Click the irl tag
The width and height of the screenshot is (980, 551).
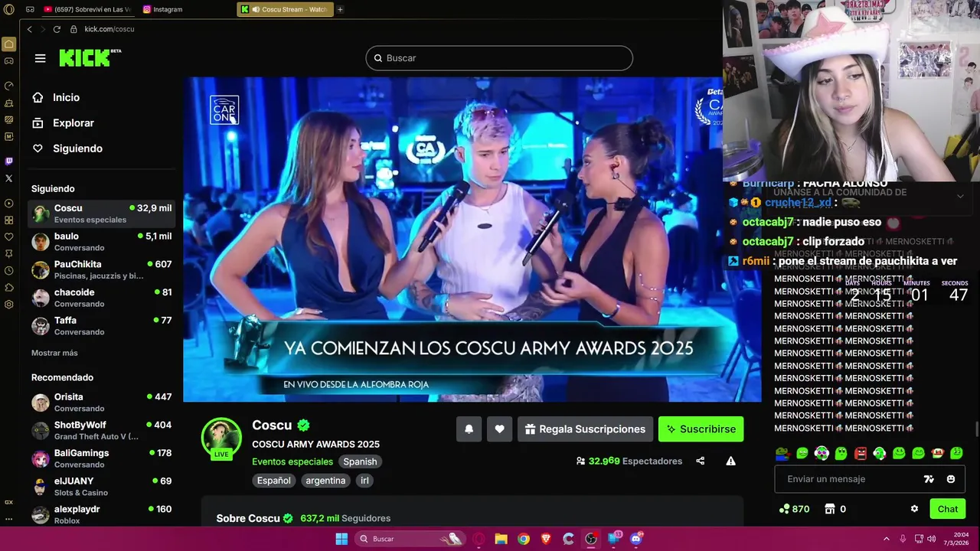pos(364,481)
